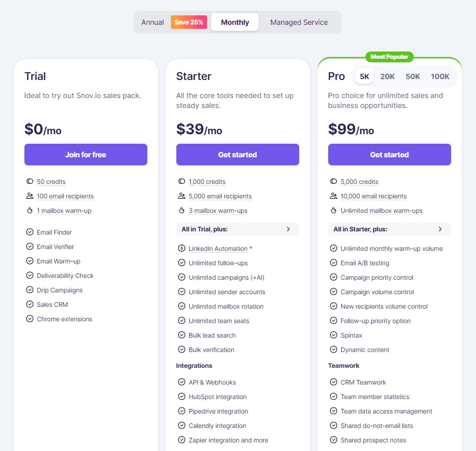Select the Monthly billing tab
476x451 pixels.
[x=235, y=22]
